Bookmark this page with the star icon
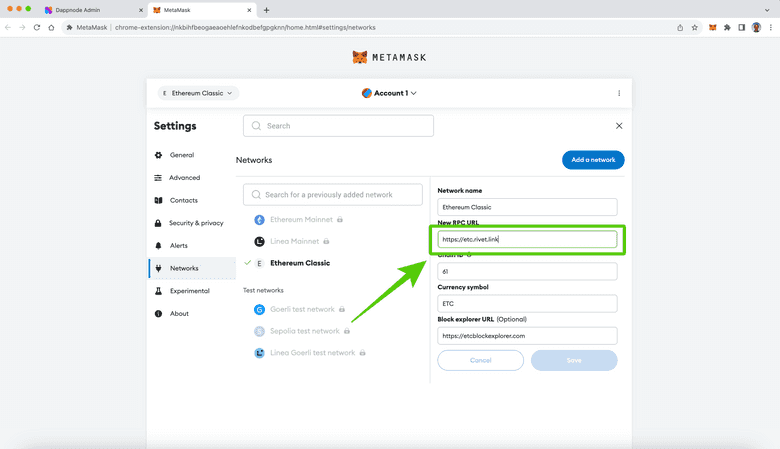 click(x=694, y=27)
